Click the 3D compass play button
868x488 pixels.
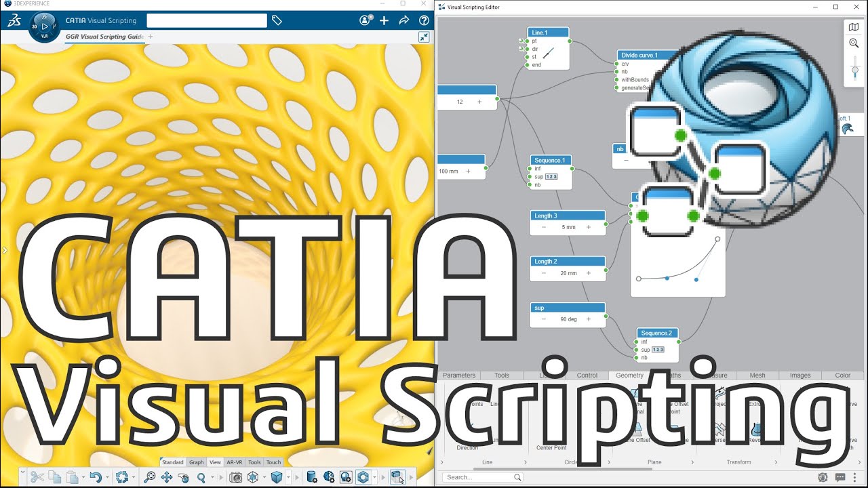[45, 26]
